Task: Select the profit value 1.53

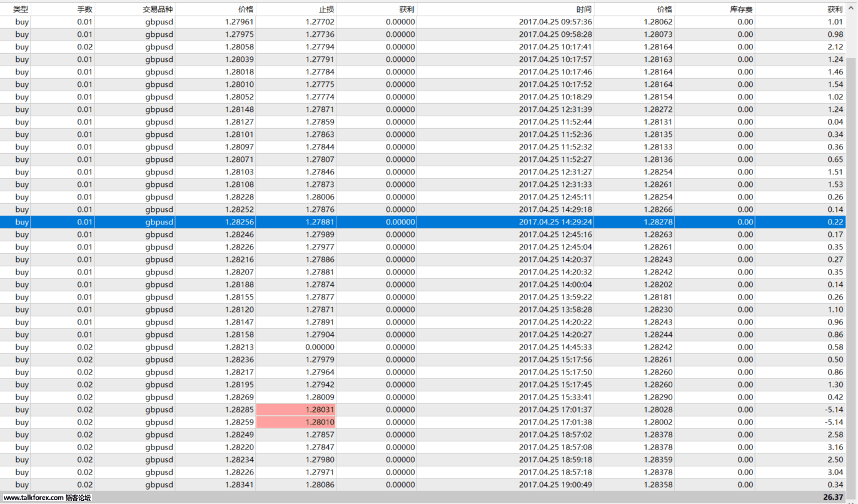Action: pos(835,184)
